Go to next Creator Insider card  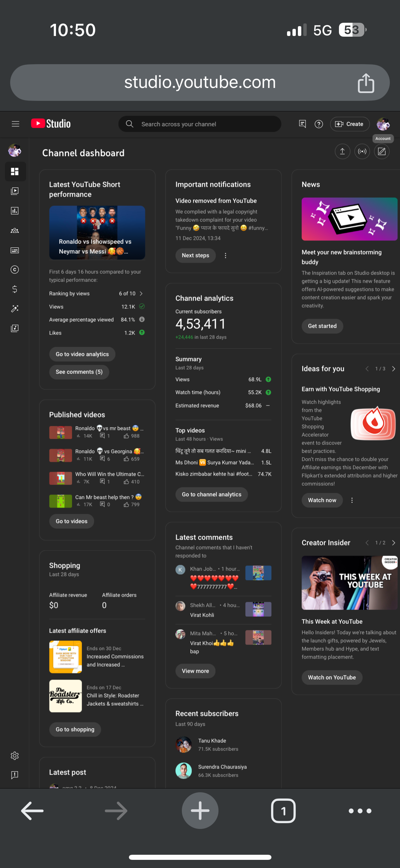coord(394,543)
